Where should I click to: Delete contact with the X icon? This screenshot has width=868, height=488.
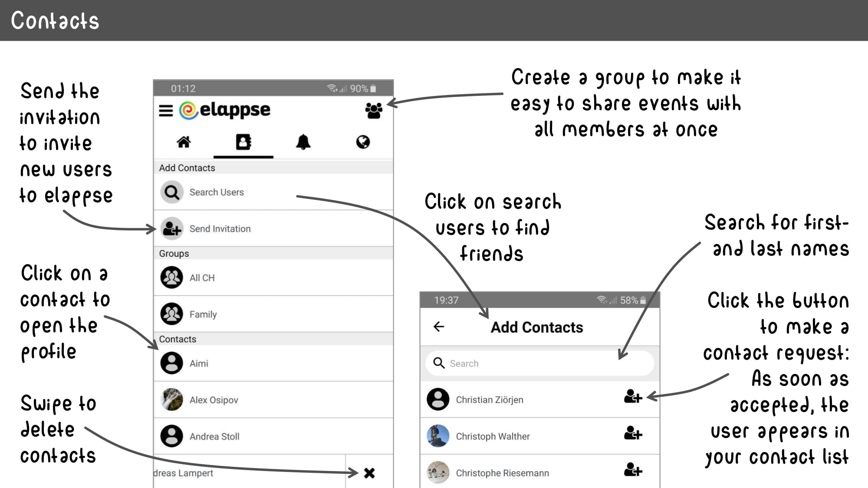[x=369, y=473]
